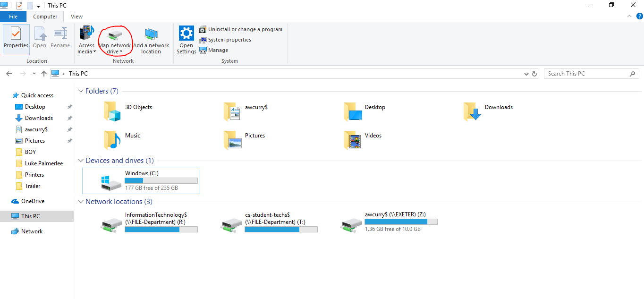The height and width of the screenshot is (299, 644).
Task: Click quick access toolbar Properties checkmark icon
Action: pyautogui.click(x=19, y=5)
